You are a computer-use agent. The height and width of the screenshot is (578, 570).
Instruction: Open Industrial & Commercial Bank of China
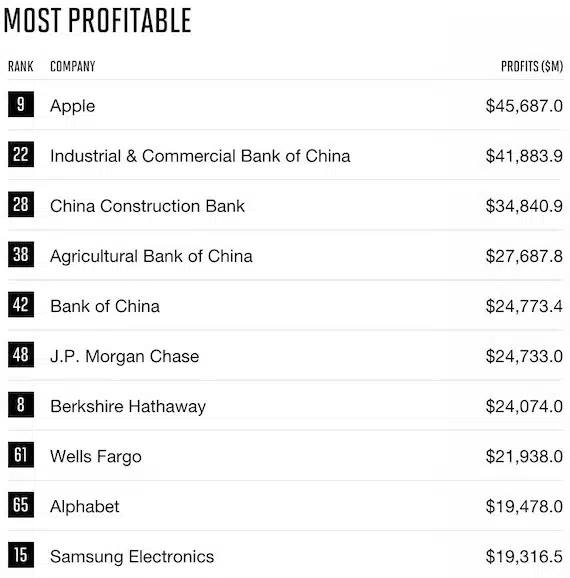[x=200, y=156]
